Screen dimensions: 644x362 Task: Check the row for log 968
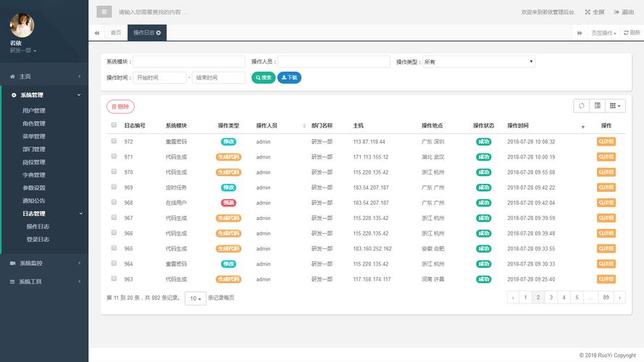(114, 202)
